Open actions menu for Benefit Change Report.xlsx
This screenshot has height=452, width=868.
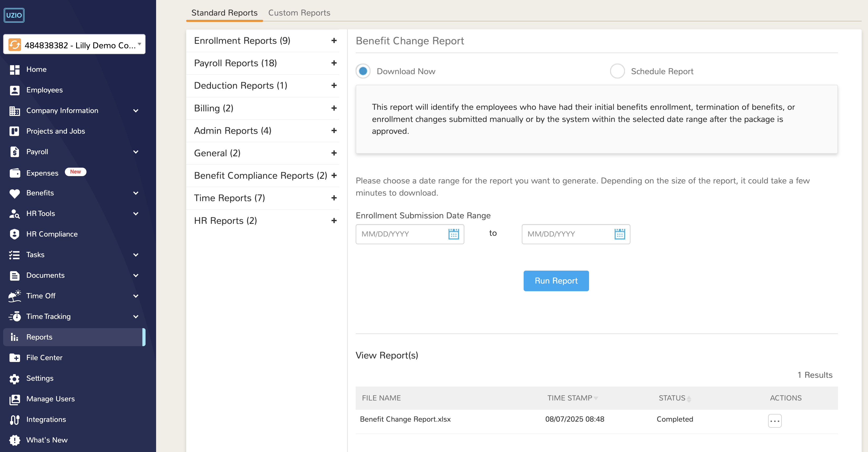pos(774,421)
